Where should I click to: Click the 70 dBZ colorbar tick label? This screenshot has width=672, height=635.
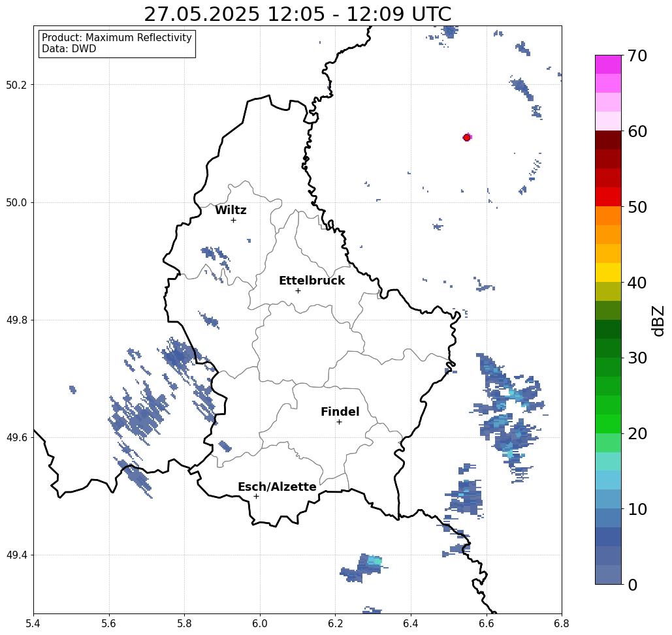point(637,55)
